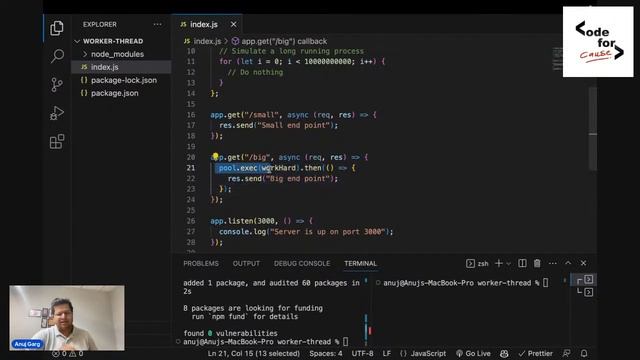Open package-lock.json file
This screenshot has height=360, width=640.
pos(124,80)
